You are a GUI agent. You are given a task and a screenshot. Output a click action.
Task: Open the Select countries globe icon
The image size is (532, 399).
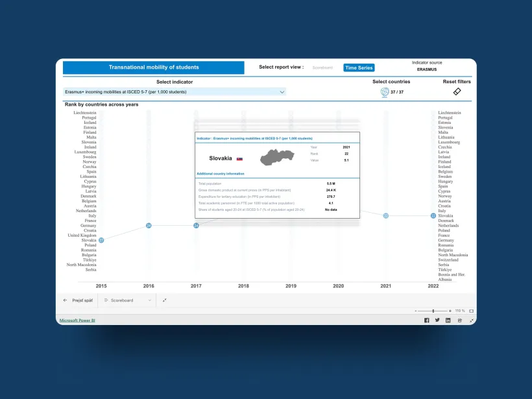click(385, 91)
